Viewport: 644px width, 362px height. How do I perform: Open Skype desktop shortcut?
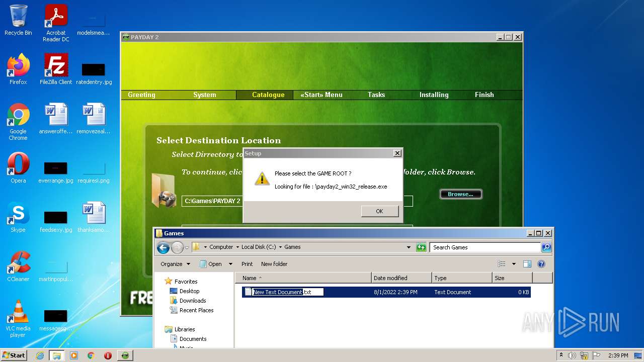coord(18,217)
